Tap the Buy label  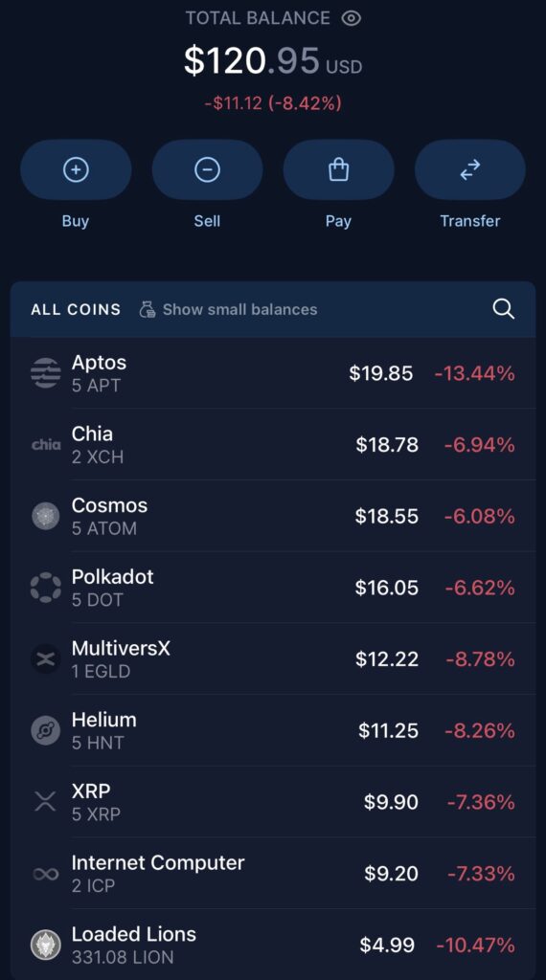pos(76,221)
